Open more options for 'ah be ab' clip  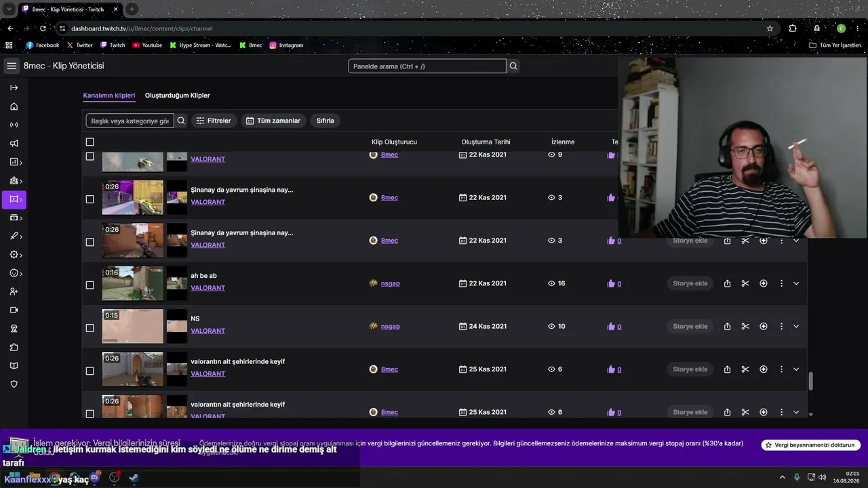781,283
